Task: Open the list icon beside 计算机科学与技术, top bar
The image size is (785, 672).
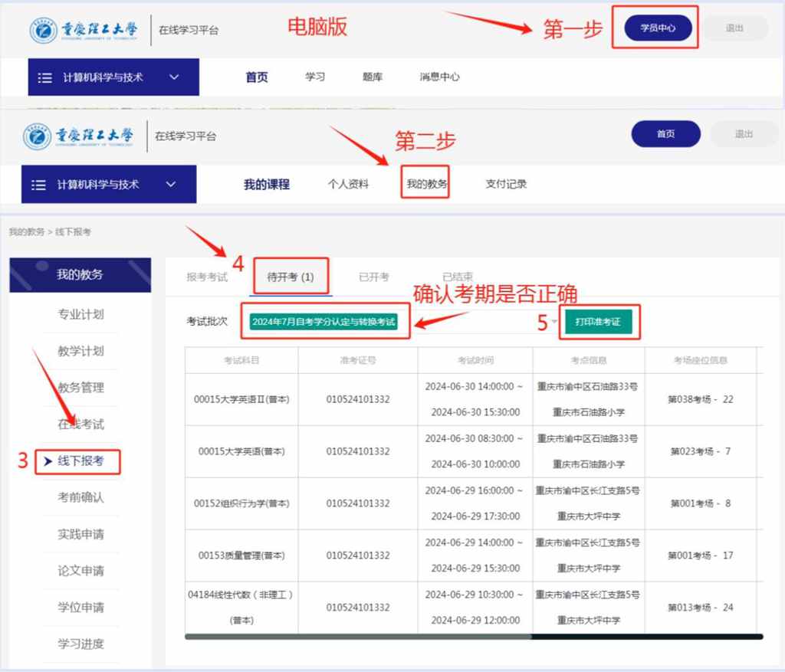Action: 45,77
